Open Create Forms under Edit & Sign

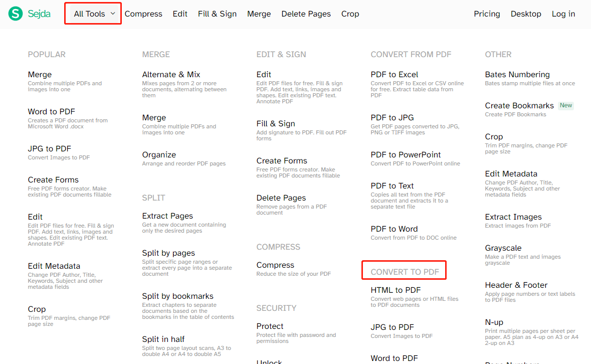[282, 161]
